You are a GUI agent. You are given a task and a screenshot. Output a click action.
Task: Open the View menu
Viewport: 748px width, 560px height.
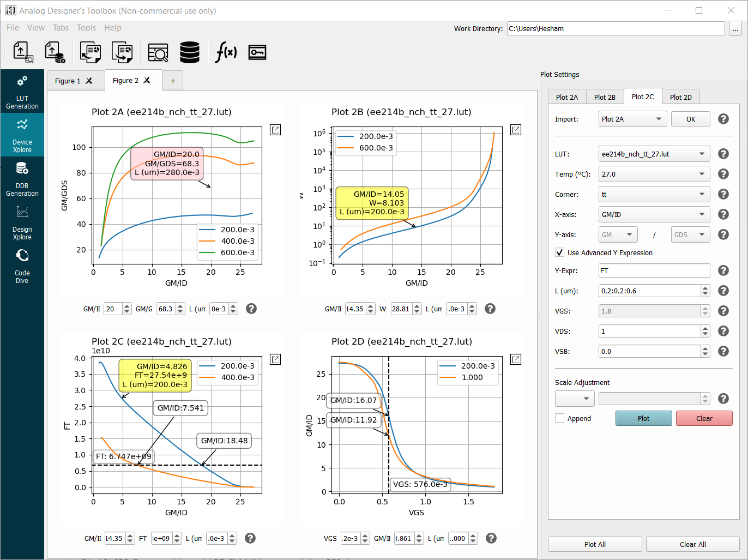36,28
